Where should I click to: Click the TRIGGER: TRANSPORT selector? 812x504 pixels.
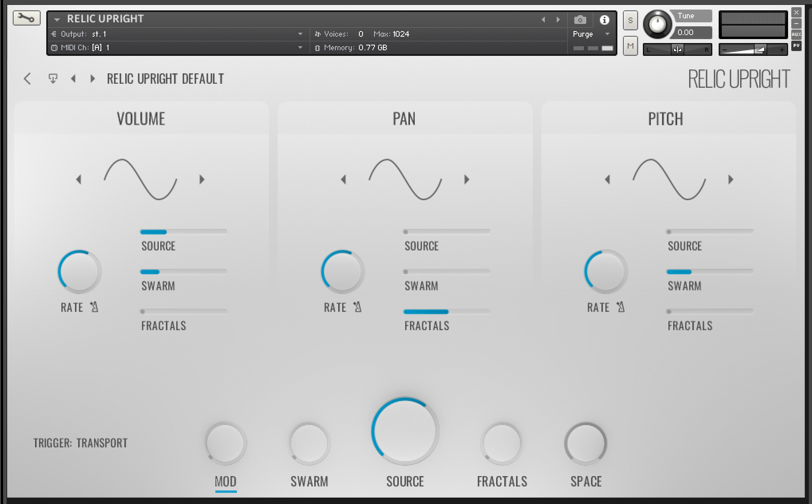tap(81, 443)
